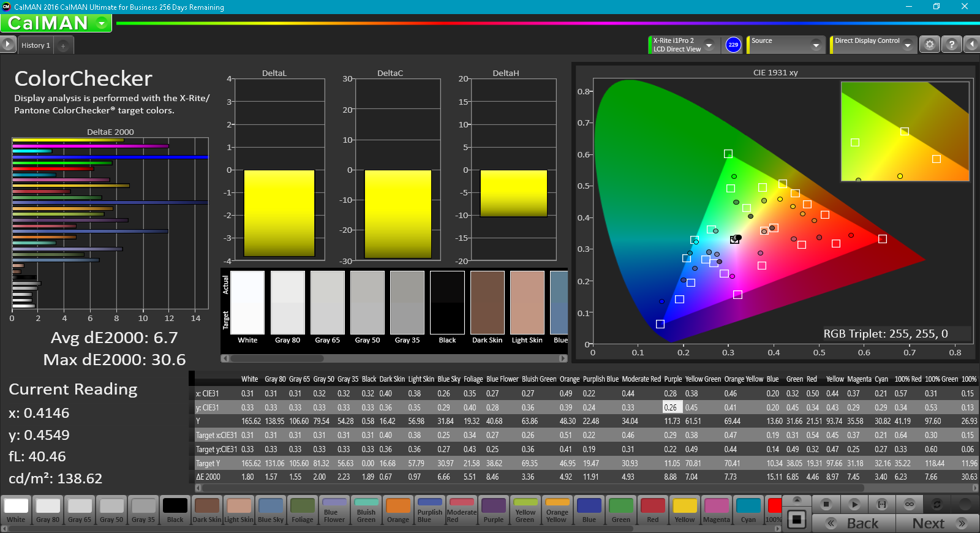Select the Light Skin patch button
Screen dimensions: 980x533
tap(239, 510)
